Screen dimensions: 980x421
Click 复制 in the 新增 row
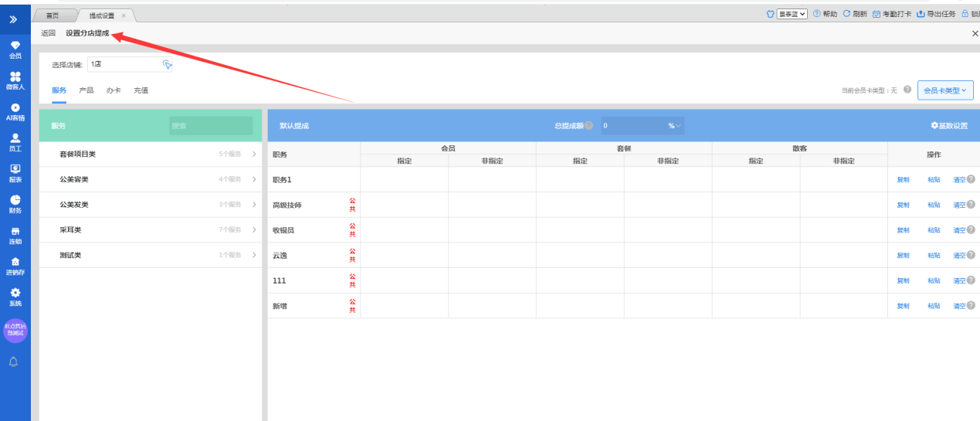point(903,307)
